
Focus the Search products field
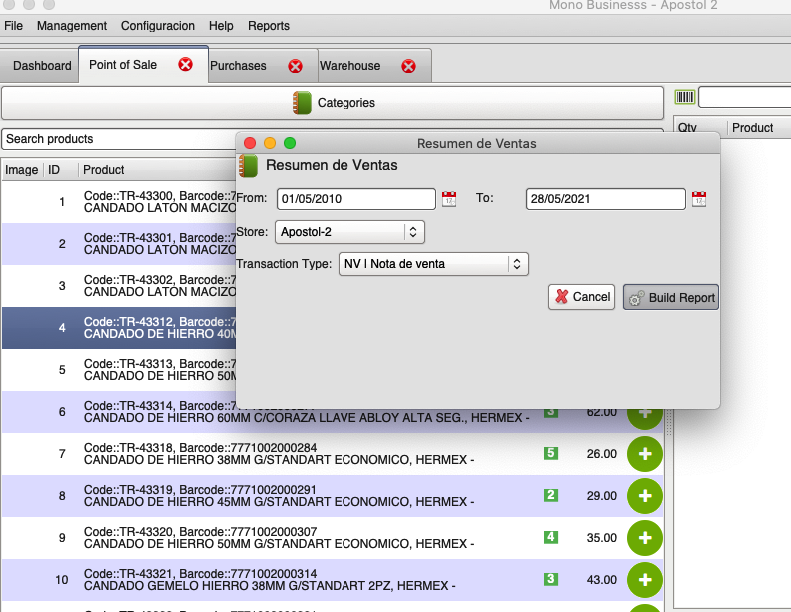coord(118,139)
